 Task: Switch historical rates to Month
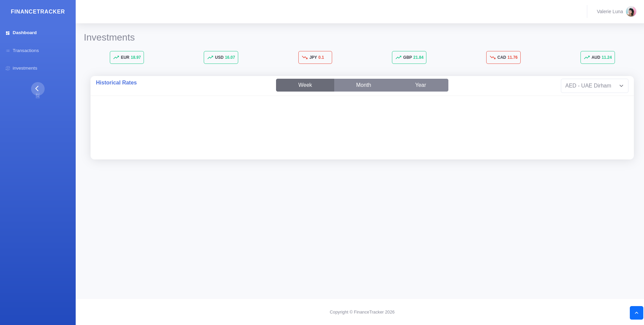[363, 85]
